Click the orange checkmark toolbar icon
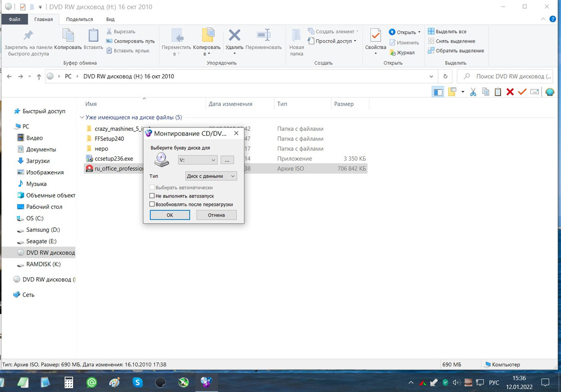The height and width of the screenshot is (392, 561). click(x=522, y=92)
